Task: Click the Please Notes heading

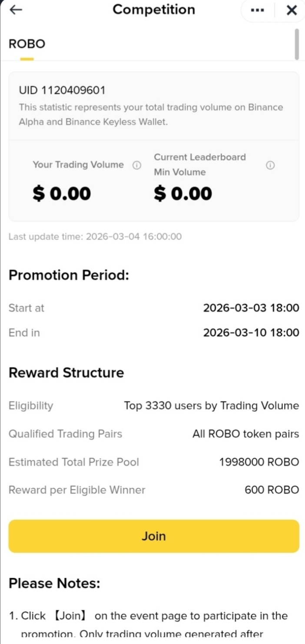Action: tap(54, 584)
